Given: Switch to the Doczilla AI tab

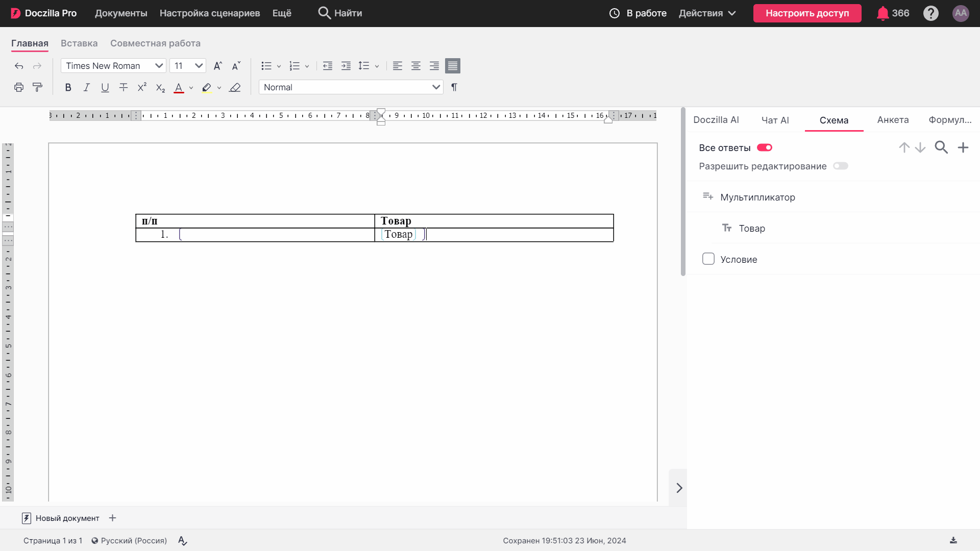Looking at the screenshot, I should pyautogui.click(x=716, y=120).
